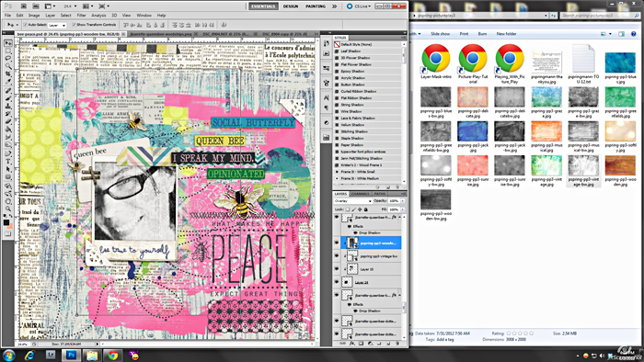644x362 pixels.
Task: Open the Auto-Select Layer dropdown
Action: pyautogui.click(x=57, y=26)
